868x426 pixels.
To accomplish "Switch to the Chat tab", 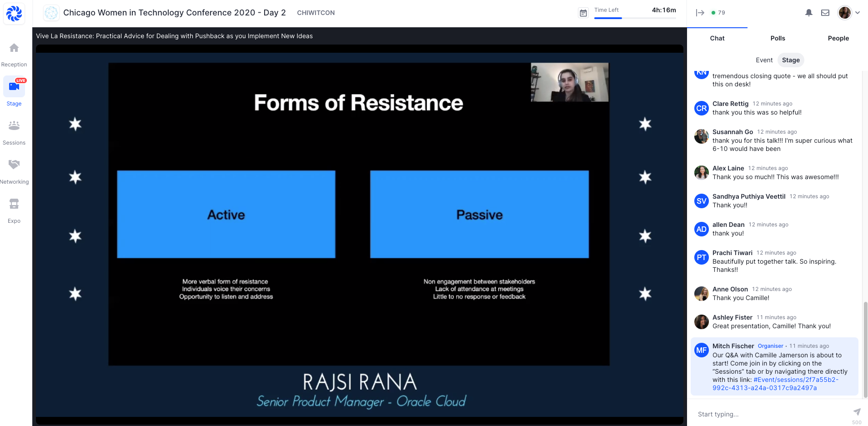I will [717, 38].
